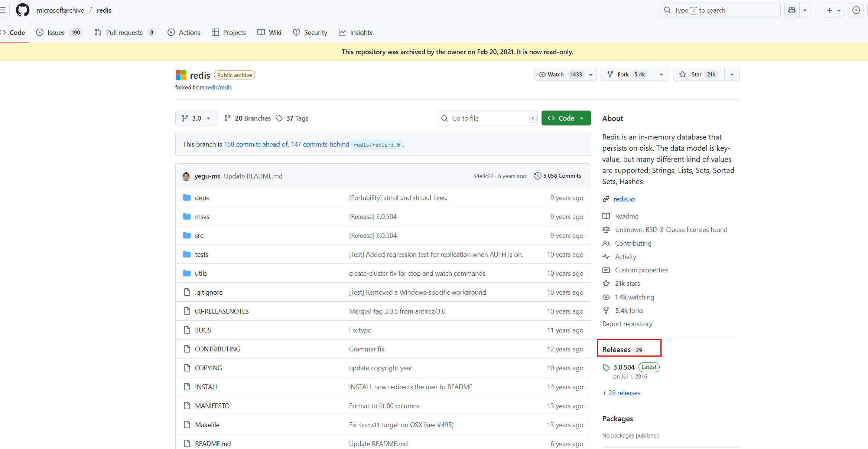Image resolution: width=868 pixels, height=449 pixels.
Task: Star the repository
Action: 698,75
